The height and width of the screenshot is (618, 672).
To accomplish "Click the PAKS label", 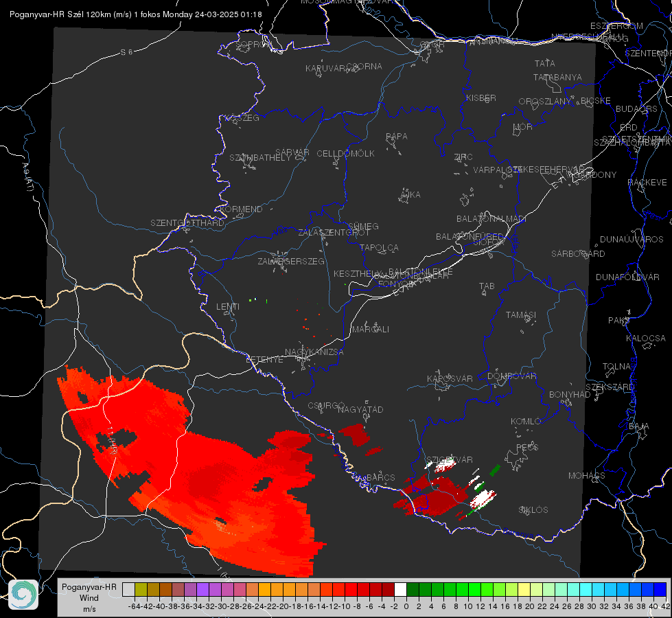I will click(619, 320).
